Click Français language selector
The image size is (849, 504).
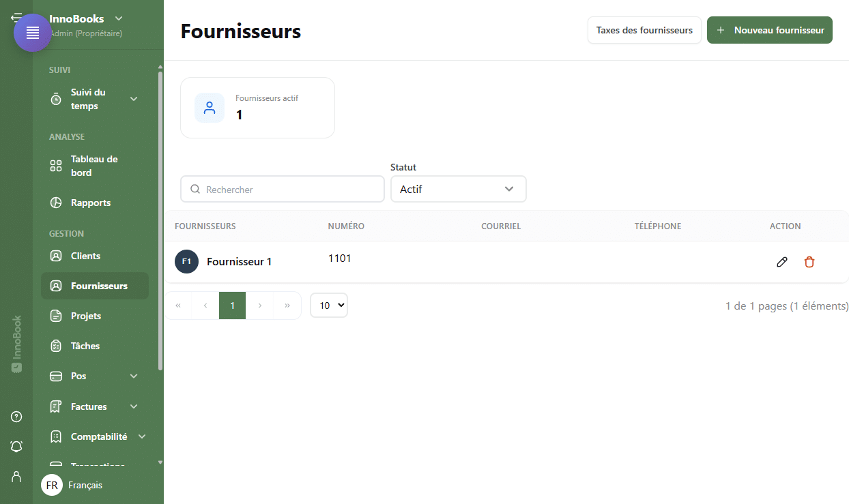[x=85, y=485]
